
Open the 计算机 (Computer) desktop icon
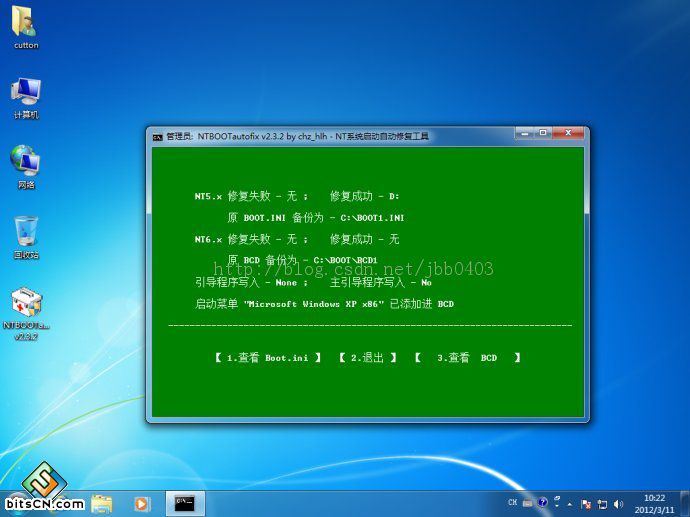26,98
